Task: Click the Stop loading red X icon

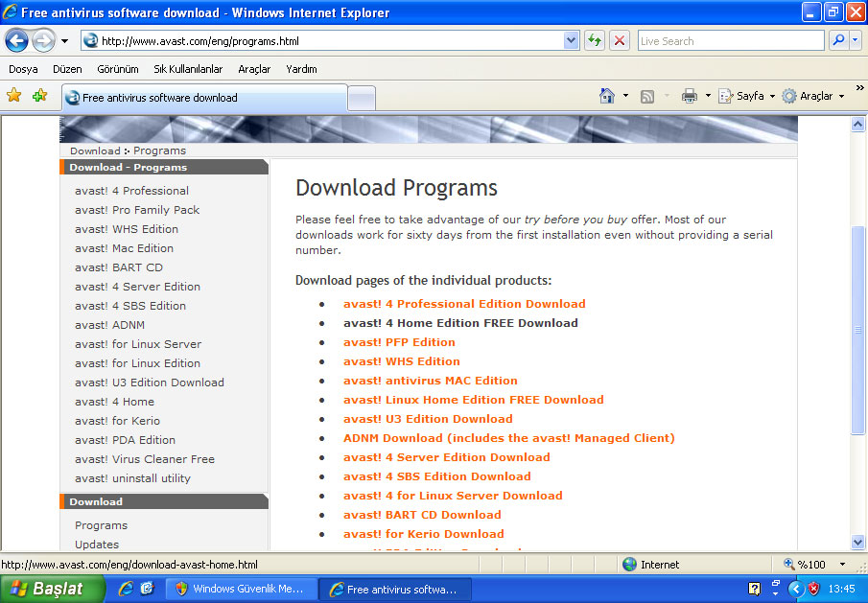Action: (620, 40)
